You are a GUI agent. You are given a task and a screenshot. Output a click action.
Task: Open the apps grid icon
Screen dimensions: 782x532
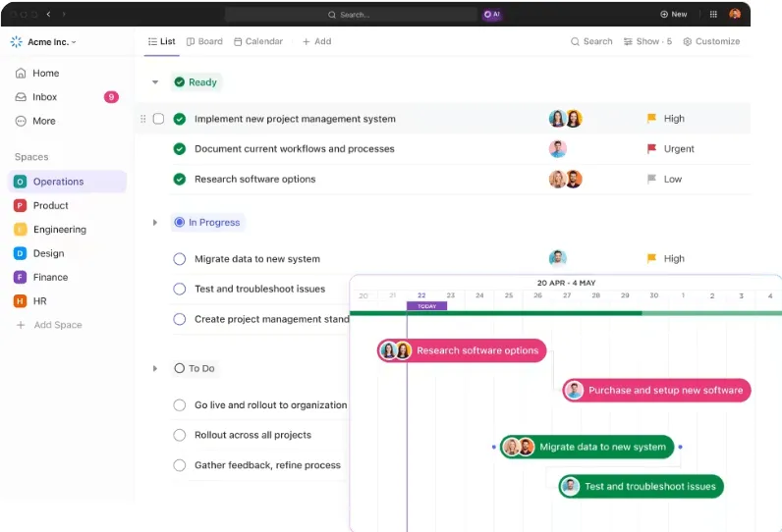(713, 15)
